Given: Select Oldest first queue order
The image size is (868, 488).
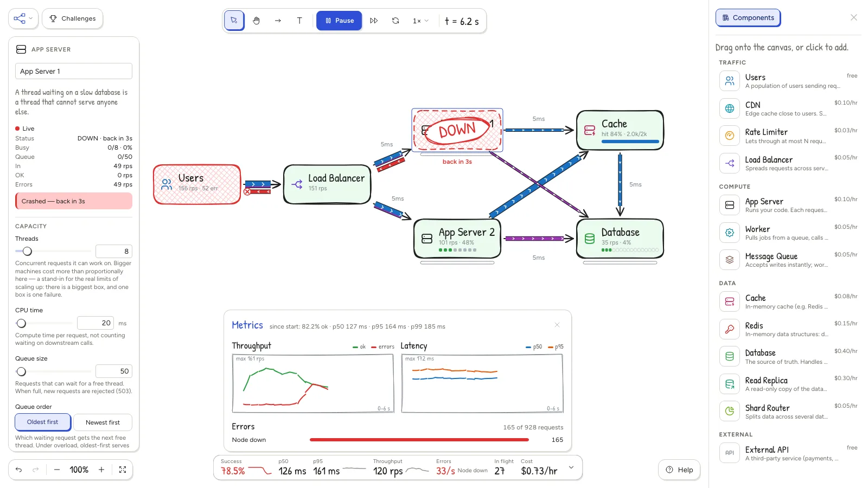Looking at the screenshot, I should click(43, 422).
